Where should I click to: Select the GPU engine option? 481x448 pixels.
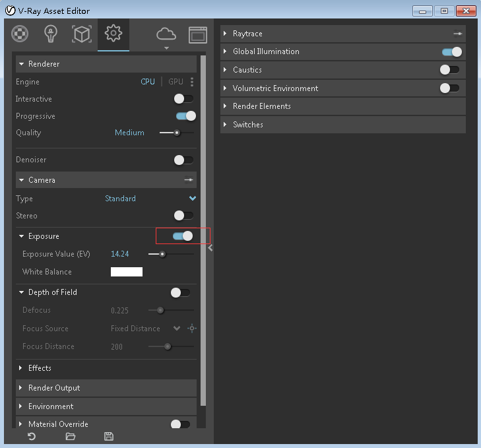tap(176, 82)
